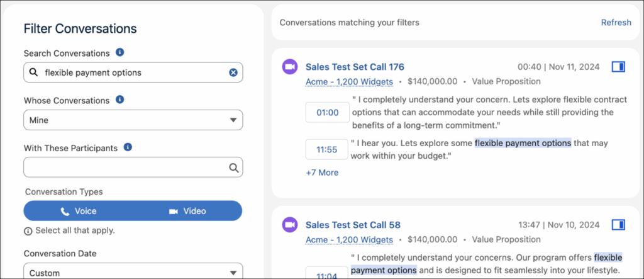Jump to 11:55 timestamp in the call
Viewport: 644px width, 279px height.
click(x=327, y=149)
